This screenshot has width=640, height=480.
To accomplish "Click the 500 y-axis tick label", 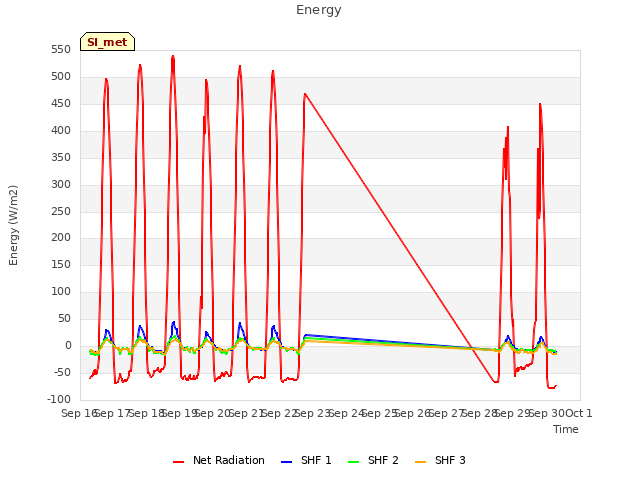I will coord(61,77).
